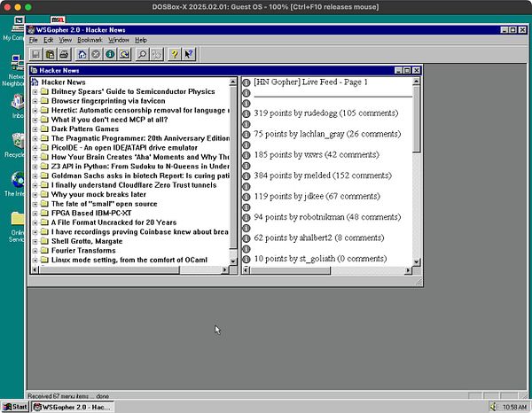
Task: Click the Start button
Action: pyautogui.click(x=15, y=407)
